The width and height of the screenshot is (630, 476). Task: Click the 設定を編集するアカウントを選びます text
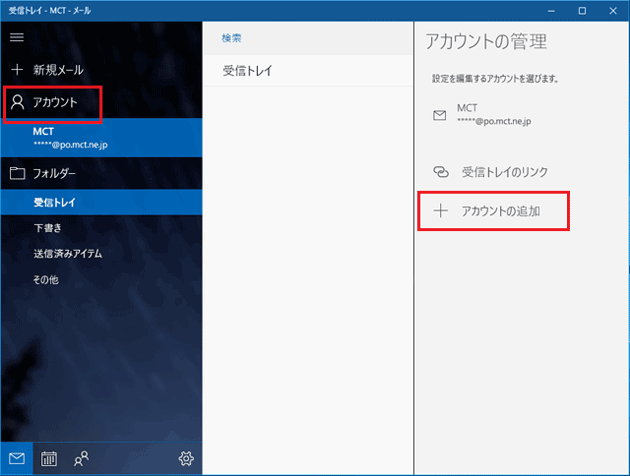tap(495, 78)
